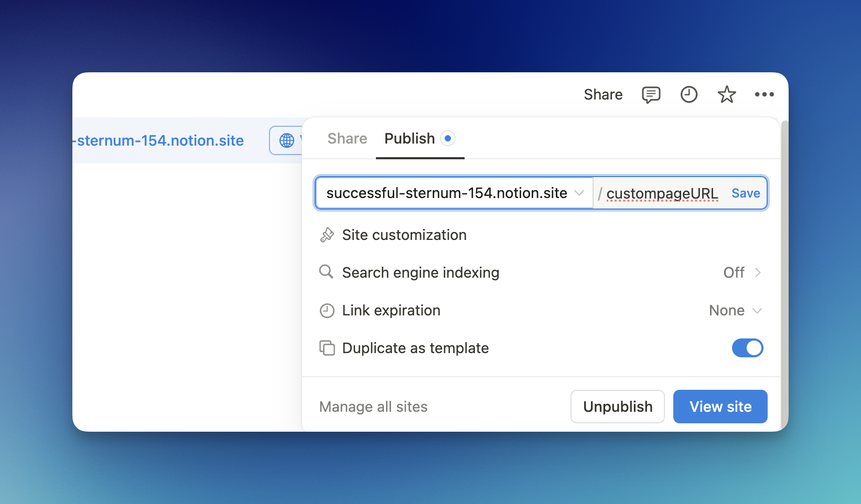861x504 pixels.
Task: Open the sternum-154.notion.site banner link
Action: [158, 140]
